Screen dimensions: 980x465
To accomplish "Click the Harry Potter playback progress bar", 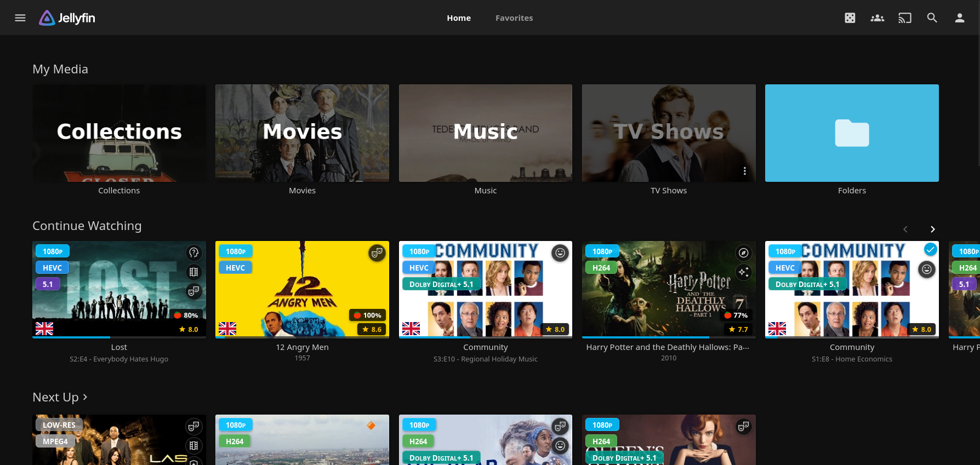I will 669,337.
